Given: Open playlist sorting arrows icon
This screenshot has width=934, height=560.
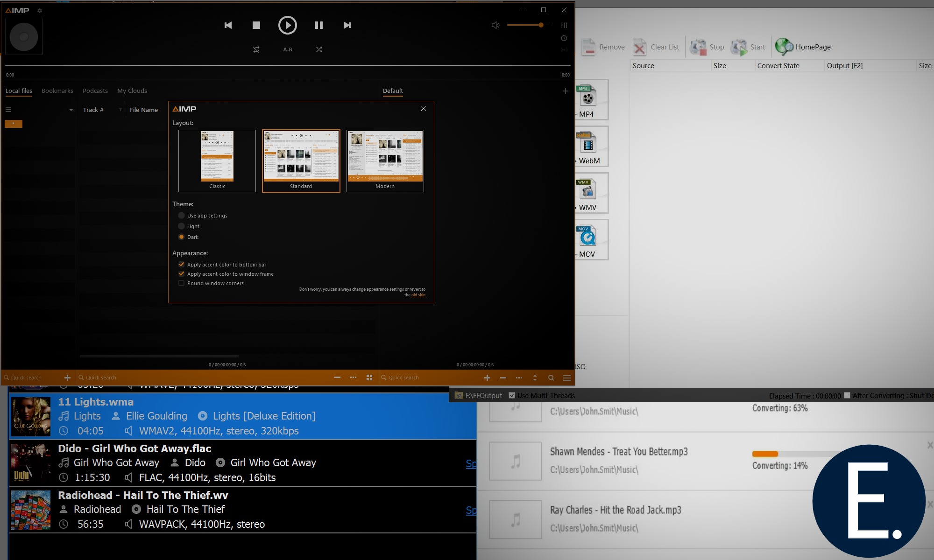Looking at the screenshot, I should 535,378.
